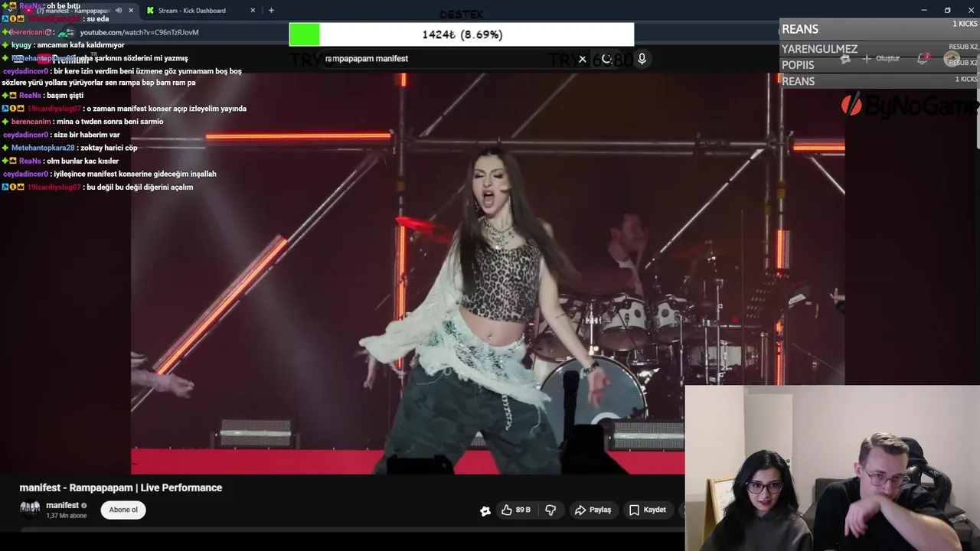Image resolution: width=980 pixels, height=551 pixels.
Task: Click the address bar youtube.com/watch URL
Action: tap(139, 32)
